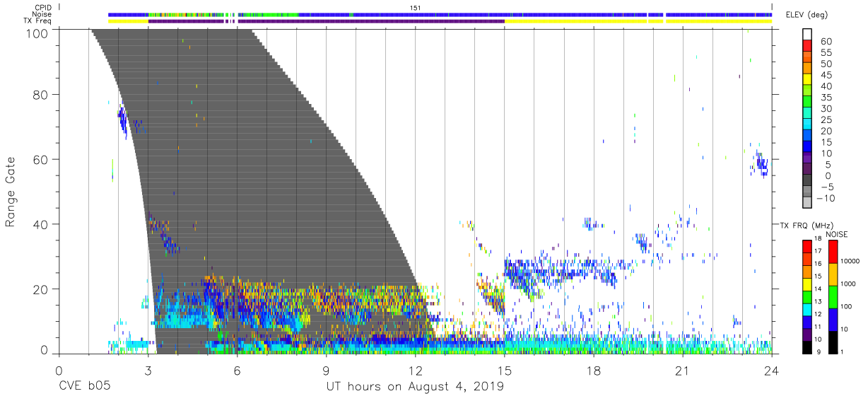
Task: Click the white top segment of the elevation color bar
Action: (x=808, y=35)
